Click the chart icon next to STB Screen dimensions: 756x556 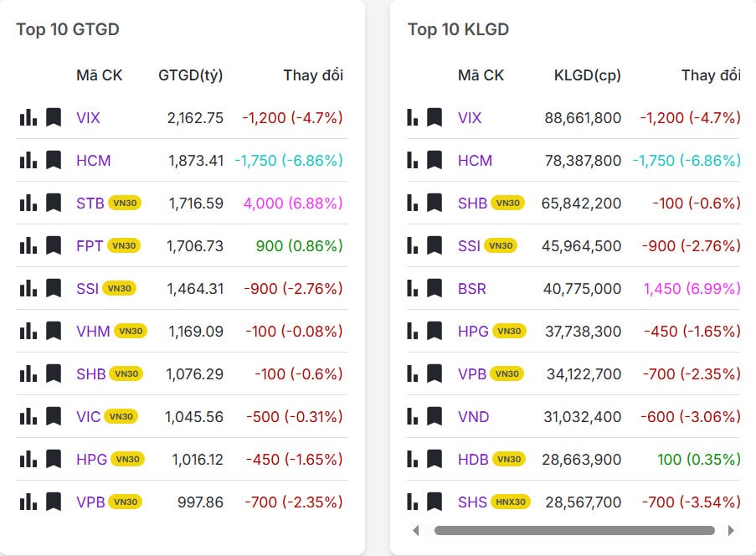click(28, 203)
